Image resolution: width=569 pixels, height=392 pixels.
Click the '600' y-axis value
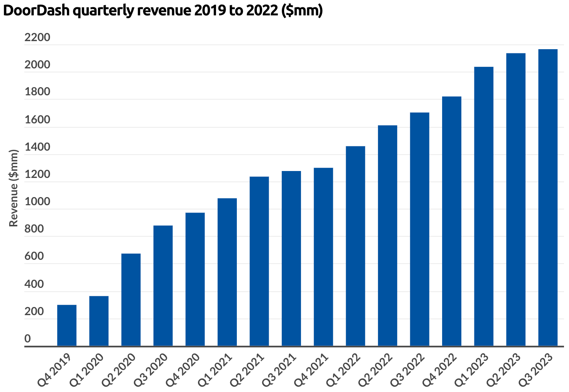(34, 256)
